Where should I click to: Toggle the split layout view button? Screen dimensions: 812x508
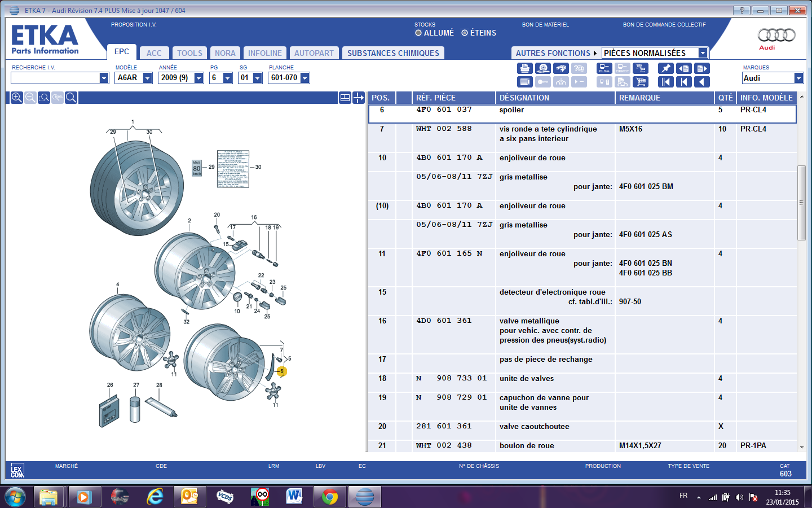[x=345, y=98]
